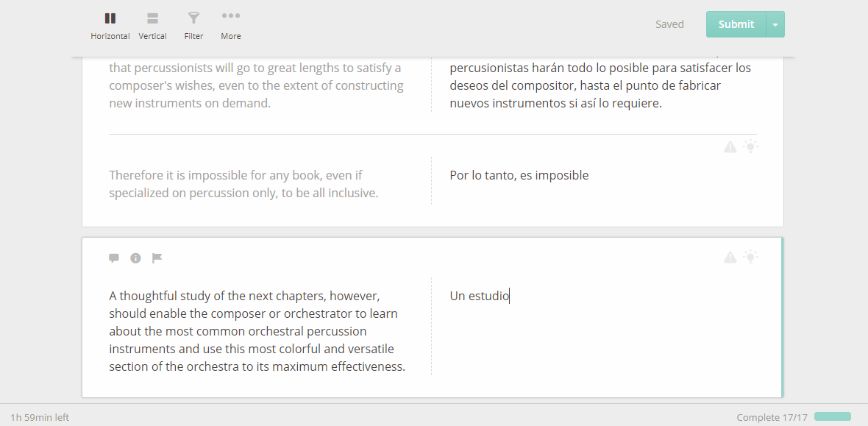Show lightbulb suggestions above 'Por lo tanto' segment
This screenshot has height=426, width=868.
pos(750,146)
